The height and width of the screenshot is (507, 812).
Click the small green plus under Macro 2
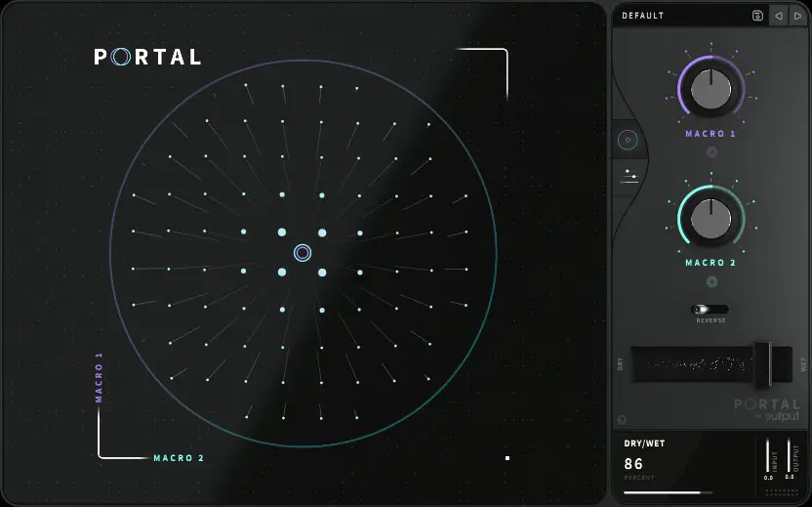[x=711, y=281]
